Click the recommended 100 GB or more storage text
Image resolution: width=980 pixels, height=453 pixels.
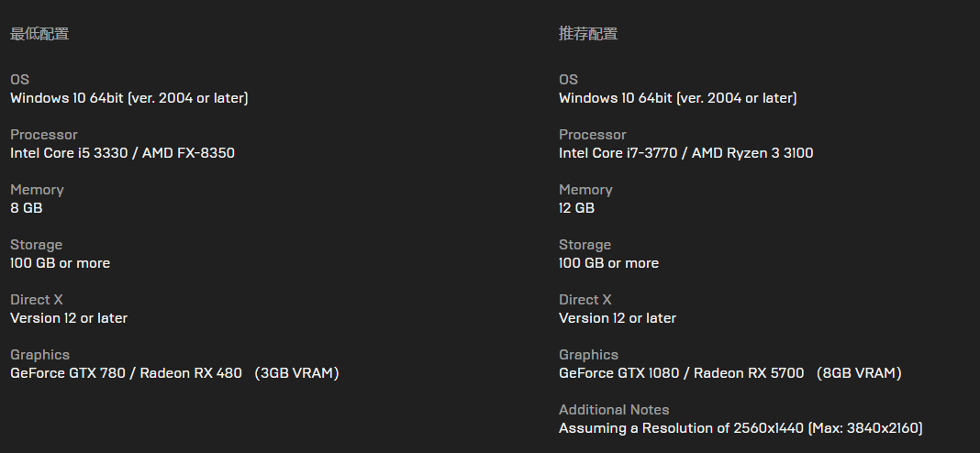[x=608, y=263]
